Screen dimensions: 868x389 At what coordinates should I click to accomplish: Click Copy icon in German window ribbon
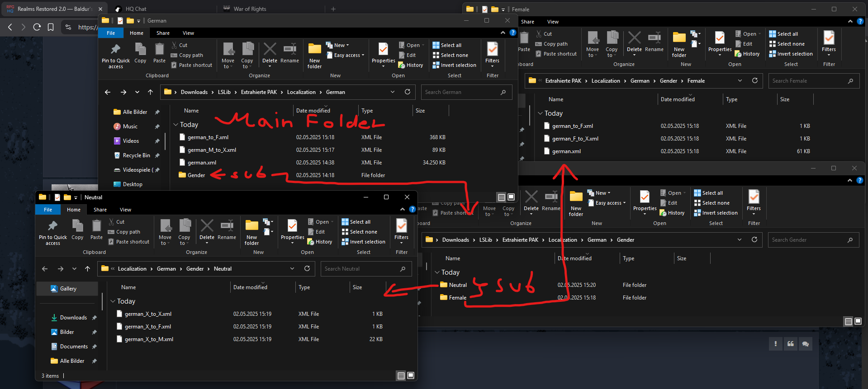tap(140, 52)
